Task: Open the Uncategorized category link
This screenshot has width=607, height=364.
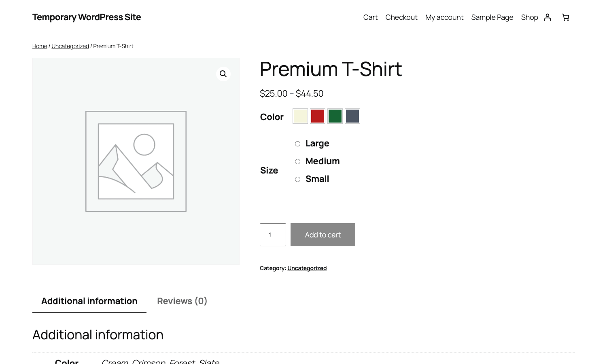Action: 307,268
